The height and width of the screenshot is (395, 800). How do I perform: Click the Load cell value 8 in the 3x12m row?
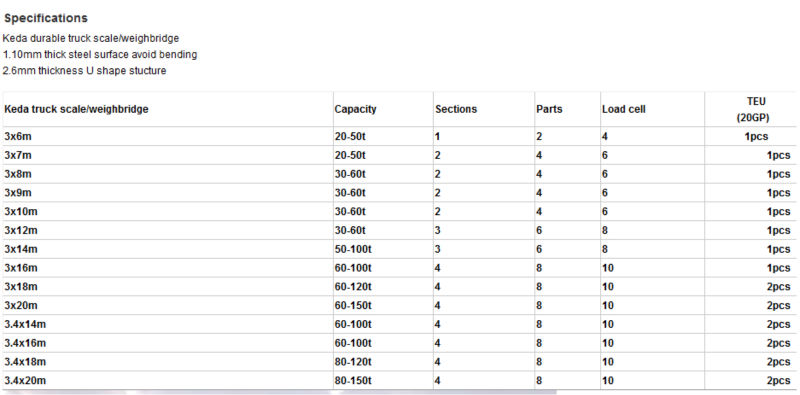click(x=605, y=230)
